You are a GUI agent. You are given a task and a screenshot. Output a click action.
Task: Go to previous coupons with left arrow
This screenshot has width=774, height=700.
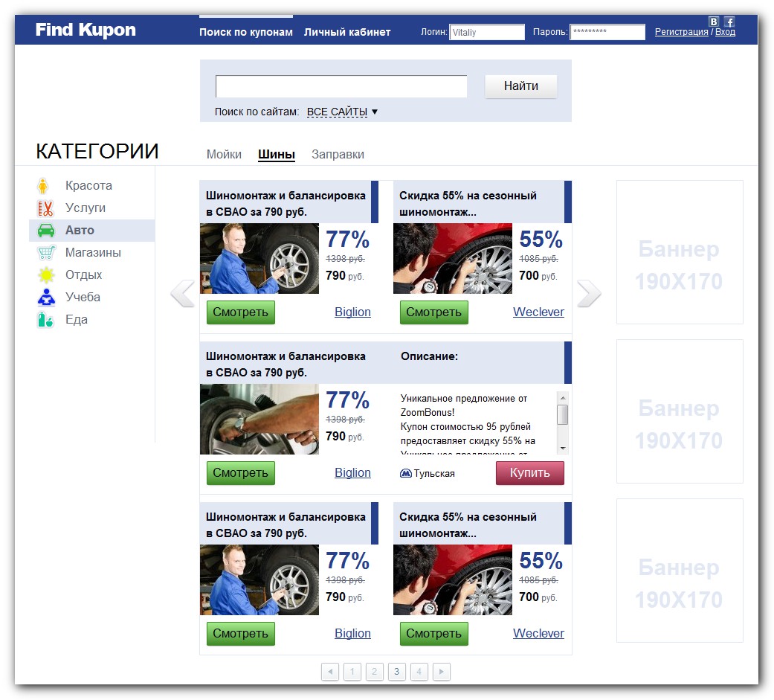pyautogui.click(x=183, y=293)
